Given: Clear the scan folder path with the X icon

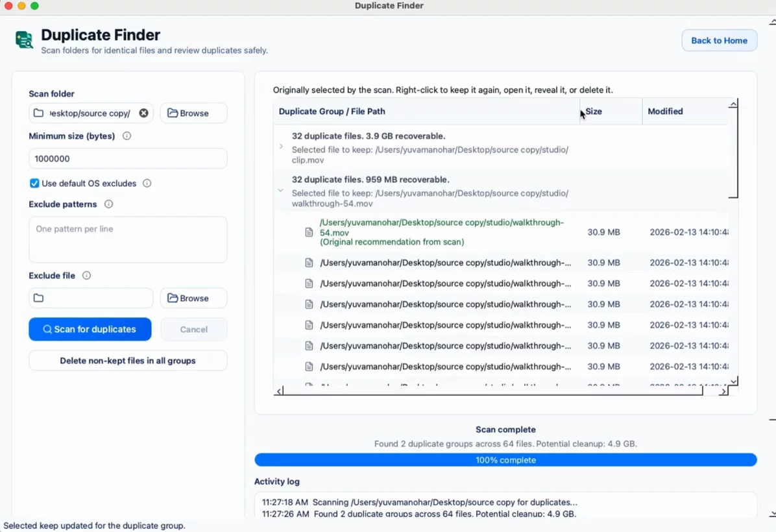Looking at the screenshot, I should [143, 113].
